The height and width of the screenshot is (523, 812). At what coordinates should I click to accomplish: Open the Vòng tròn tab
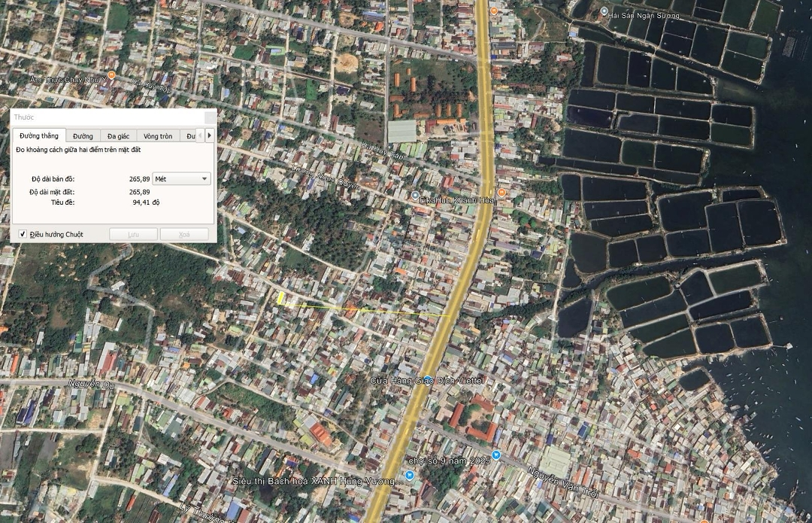(x=158, y=136)
